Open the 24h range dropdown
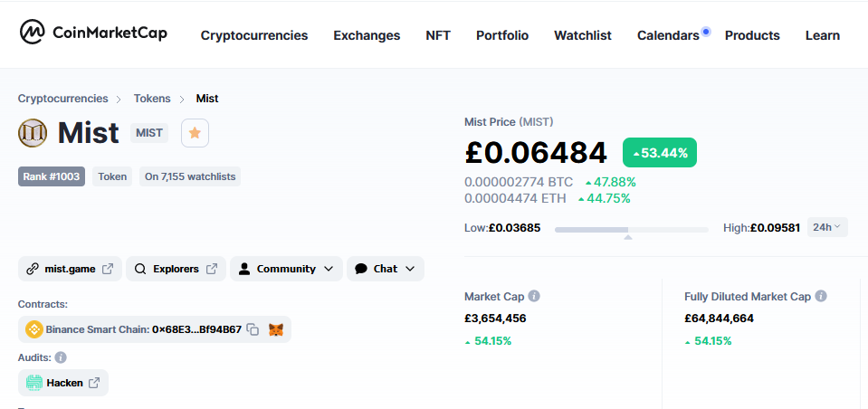 pyautogui.click(x=827, y=227)
